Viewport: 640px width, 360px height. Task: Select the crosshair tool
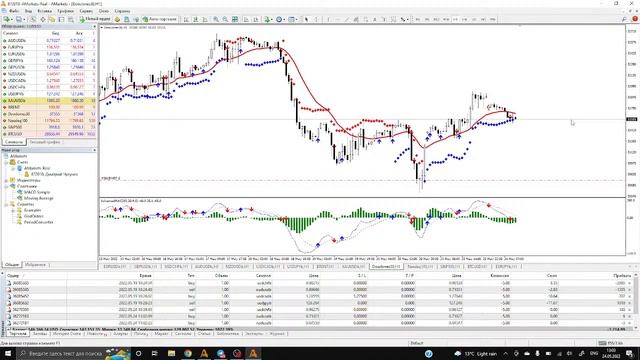tap(316, 19)
